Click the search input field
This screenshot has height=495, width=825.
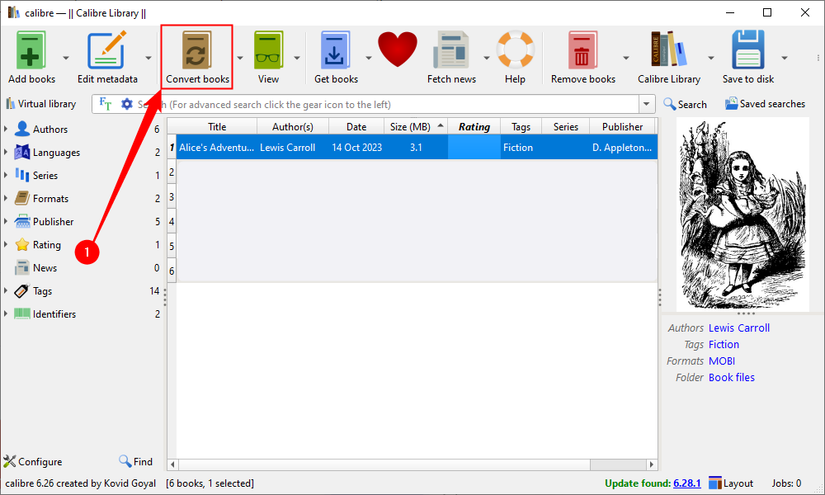click(387, 104)
